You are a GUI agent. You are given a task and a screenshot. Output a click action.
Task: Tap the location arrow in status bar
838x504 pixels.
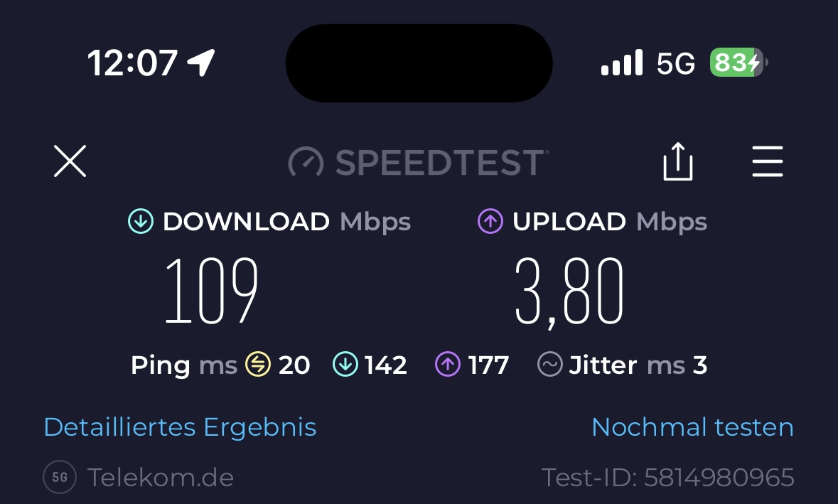click(x=201, y=63)
